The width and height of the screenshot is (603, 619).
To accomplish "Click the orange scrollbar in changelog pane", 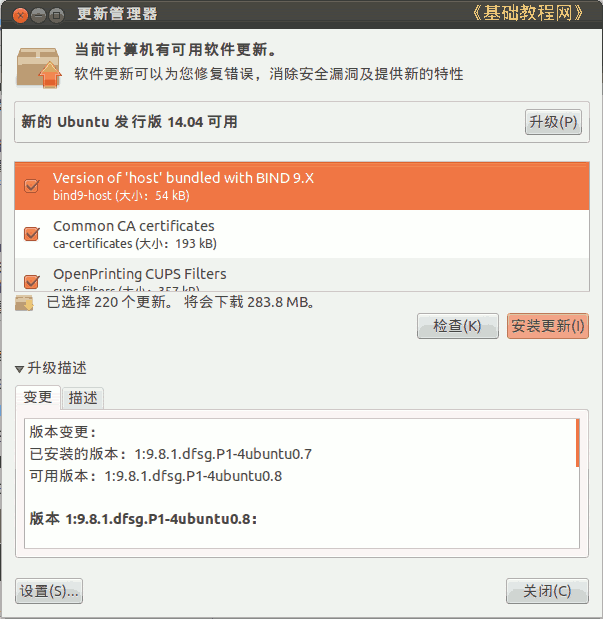I will coord(578,443).
